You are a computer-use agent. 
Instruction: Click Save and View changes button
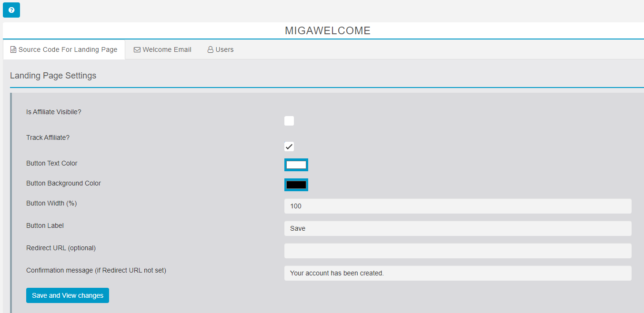coord(68,295)
